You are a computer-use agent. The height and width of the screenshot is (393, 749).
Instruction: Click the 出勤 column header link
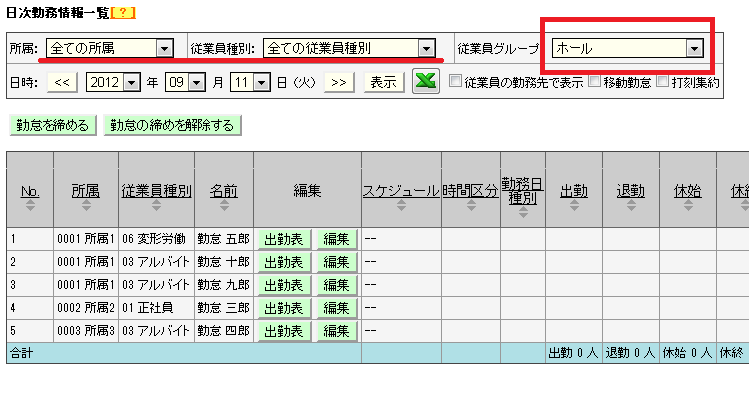pos(574,191)
